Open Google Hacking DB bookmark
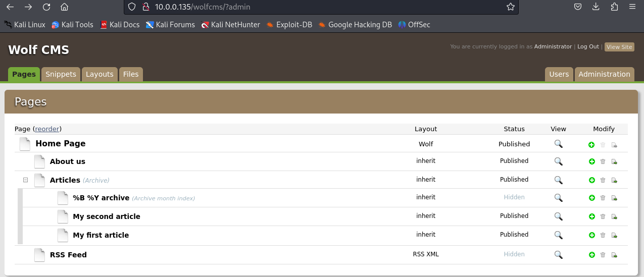 pyautogui.click(x=355, y=24)
